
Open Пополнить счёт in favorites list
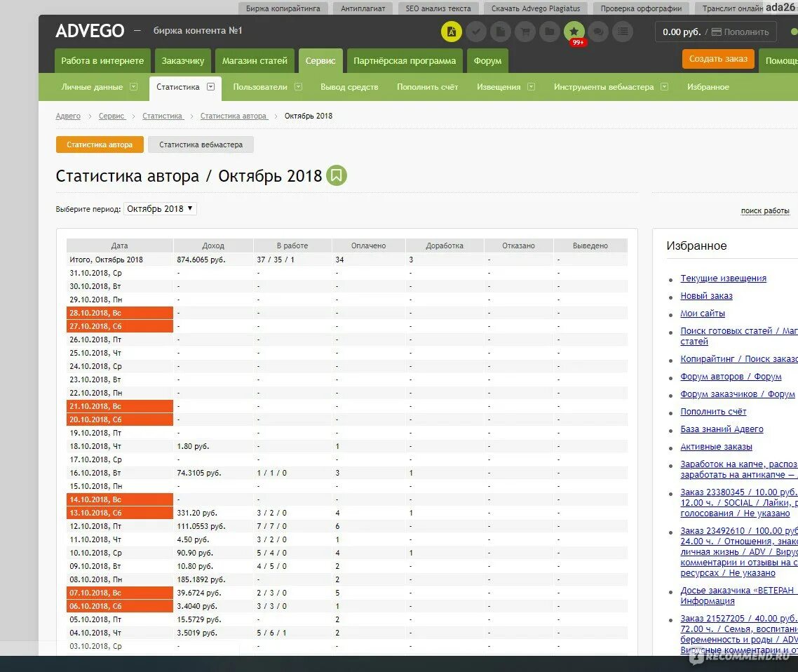click(x=713, y=411)
